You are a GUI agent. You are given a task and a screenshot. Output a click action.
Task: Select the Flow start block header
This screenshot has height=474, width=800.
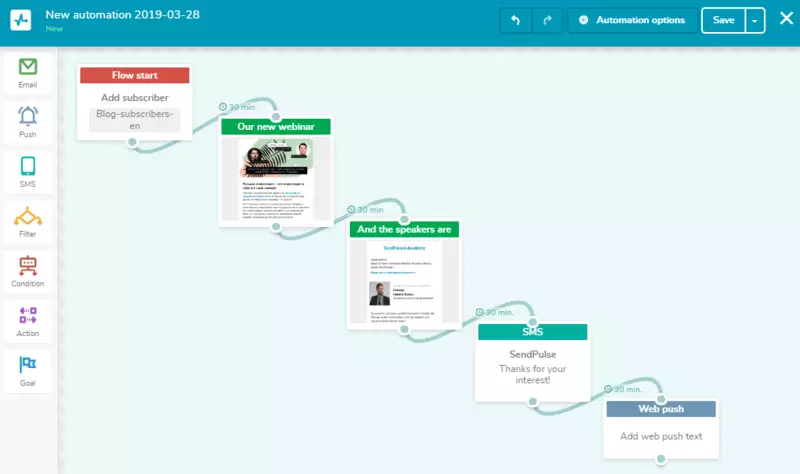135,76
